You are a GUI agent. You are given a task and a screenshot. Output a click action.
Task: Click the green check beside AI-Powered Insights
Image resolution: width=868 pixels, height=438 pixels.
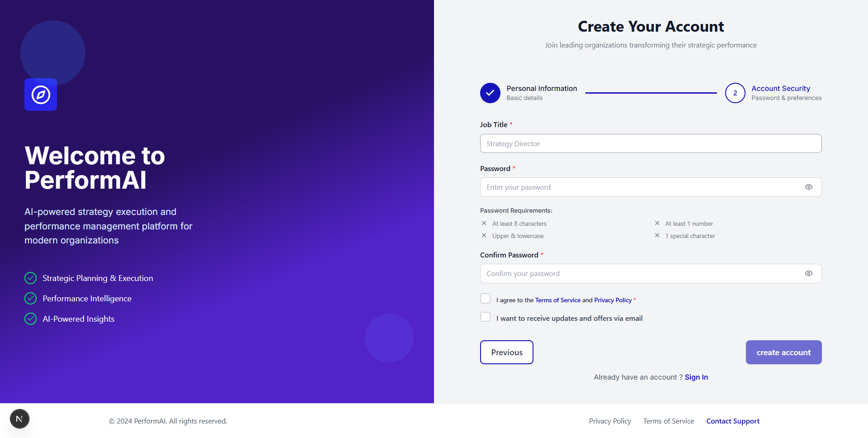pos(30,319)
